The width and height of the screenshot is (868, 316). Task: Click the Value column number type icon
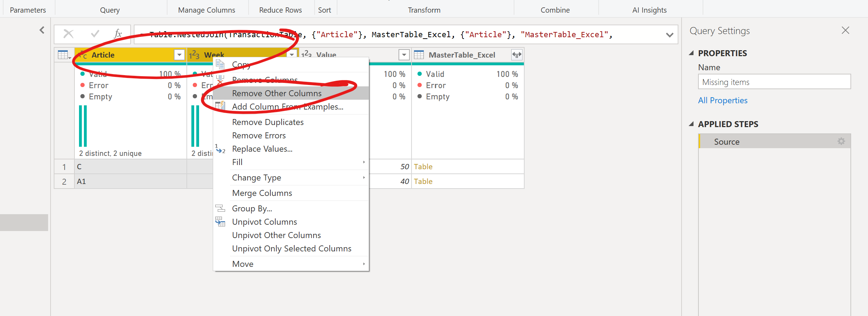(306, 55)
